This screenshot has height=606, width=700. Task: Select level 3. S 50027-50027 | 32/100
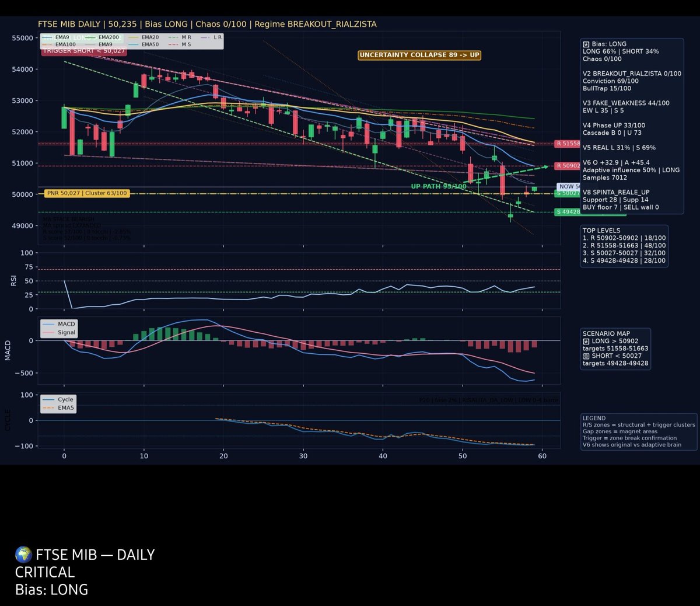coord(624,253)
